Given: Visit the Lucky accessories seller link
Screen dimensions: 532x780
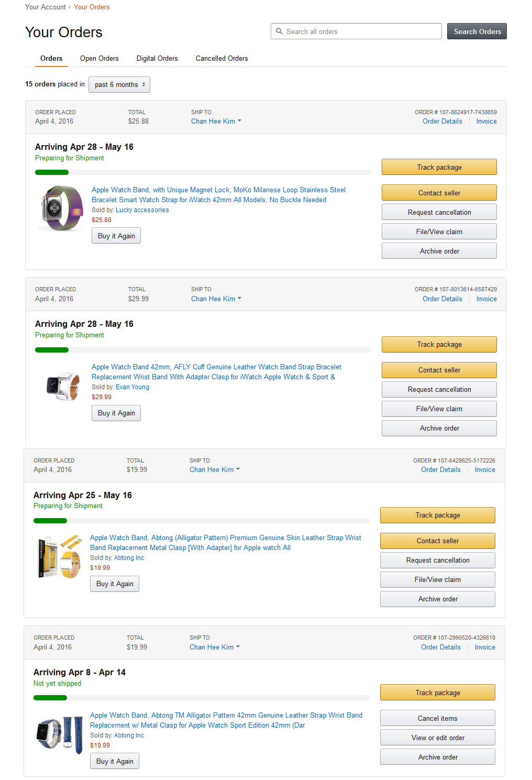Looking at the screenshot, I should pyautogui.click(x=142, y=210).
